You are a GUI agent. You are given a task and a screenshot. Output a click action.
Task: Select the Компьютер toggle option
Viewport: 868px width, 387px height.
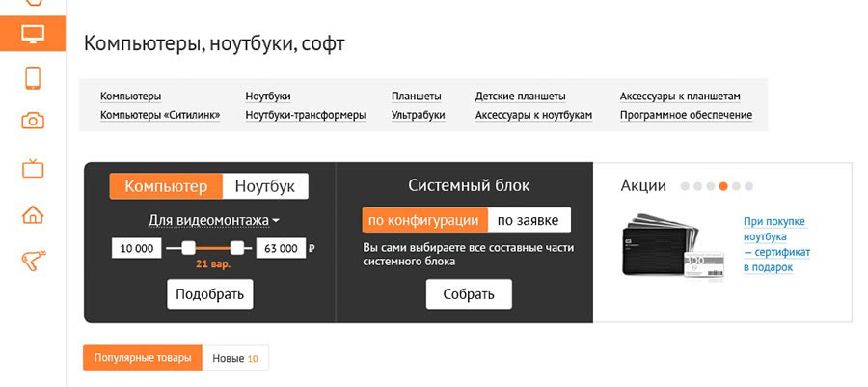pos(166,186)
